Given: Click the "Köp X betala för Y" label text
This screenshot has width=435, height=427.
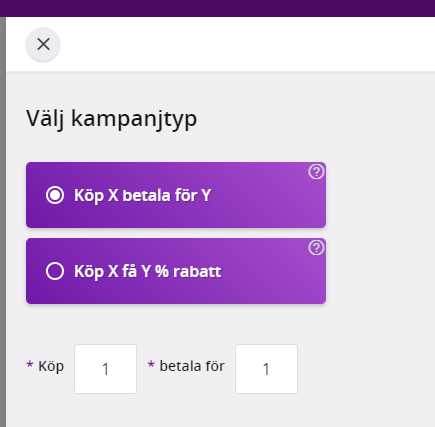Looking at the screenshot, I should pyautogui.click(x=142, y=195).
